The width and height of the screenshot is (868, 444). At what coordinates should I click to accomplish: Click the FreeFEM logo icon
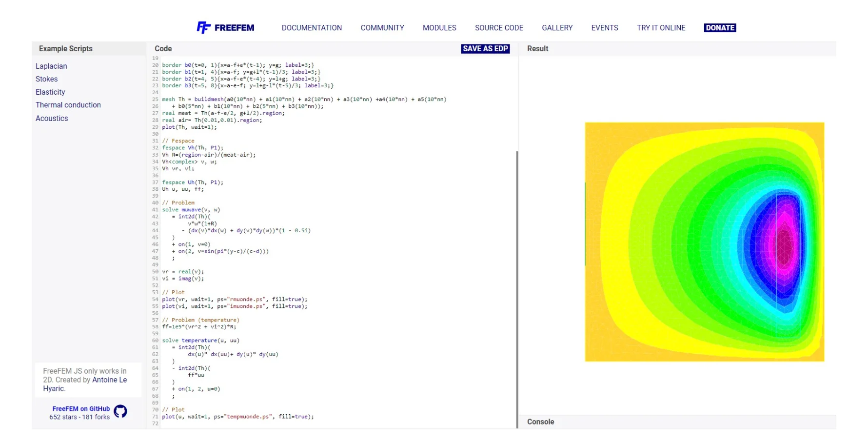coord(203,28)
